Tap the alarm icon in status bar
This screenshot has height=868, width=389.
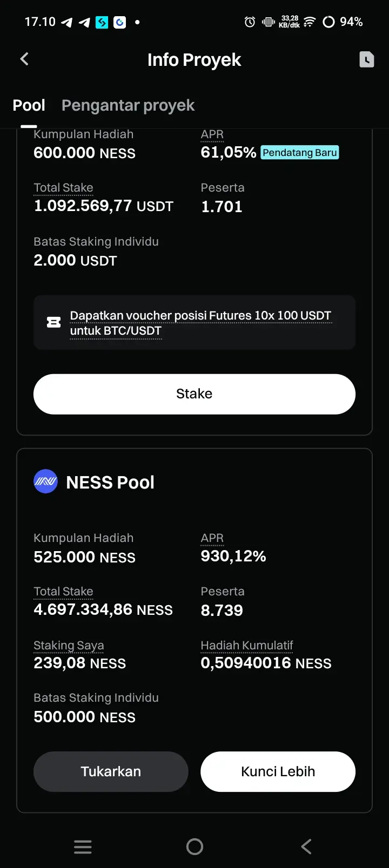click(250, 22)
